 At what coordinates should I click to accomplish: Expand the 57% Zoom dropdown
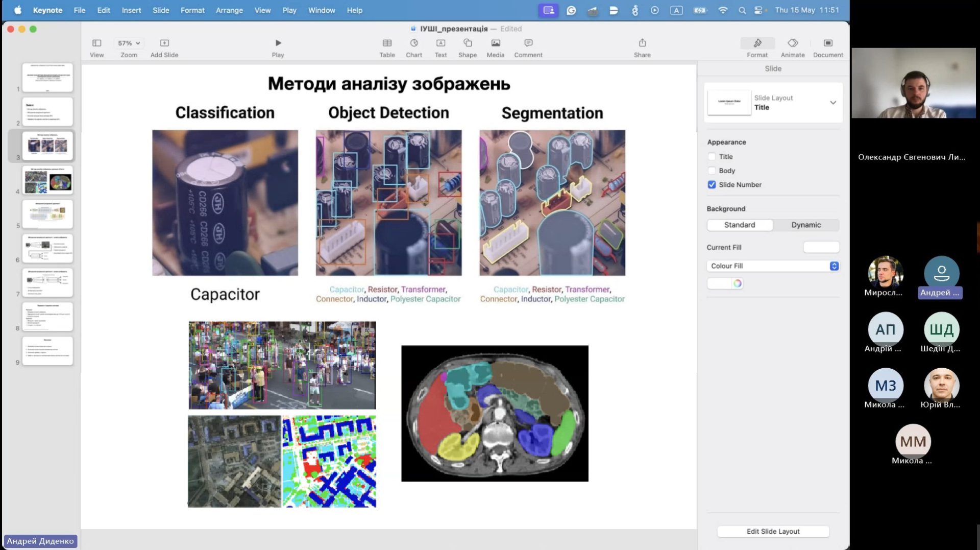tap(129, 43)
